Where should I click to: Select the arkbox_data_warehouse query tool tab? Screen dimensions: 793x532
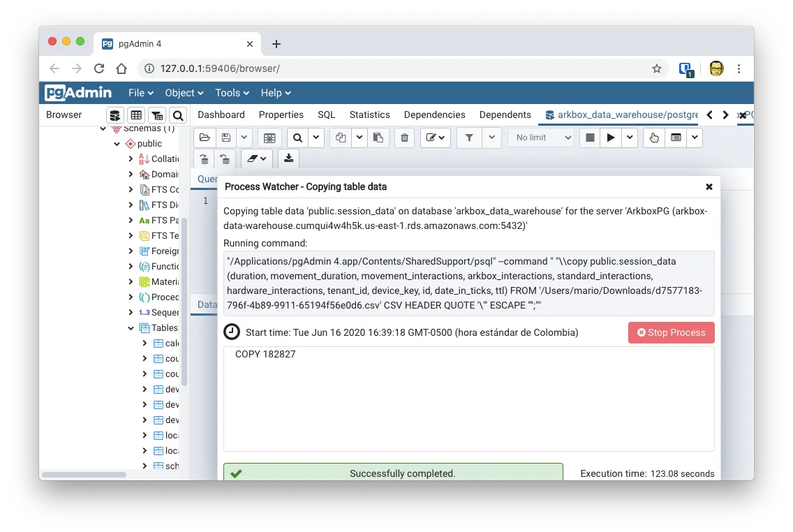point(622,114)
